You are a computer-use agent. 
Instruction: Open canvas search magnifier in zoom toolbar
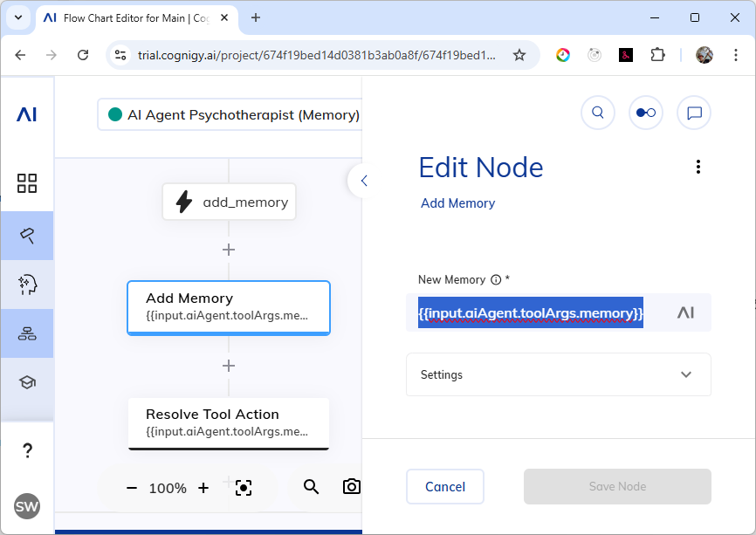(x=311, y=487)
